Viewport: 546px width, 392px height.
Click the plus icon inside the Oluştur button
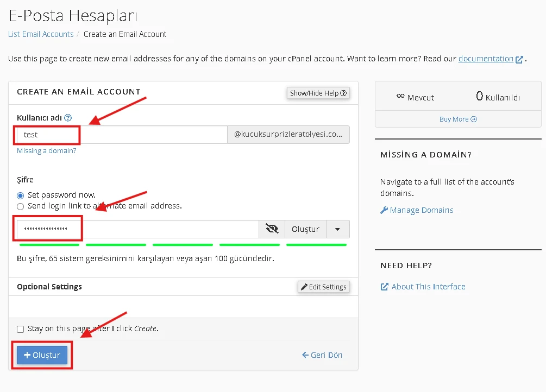click(28, 355)
